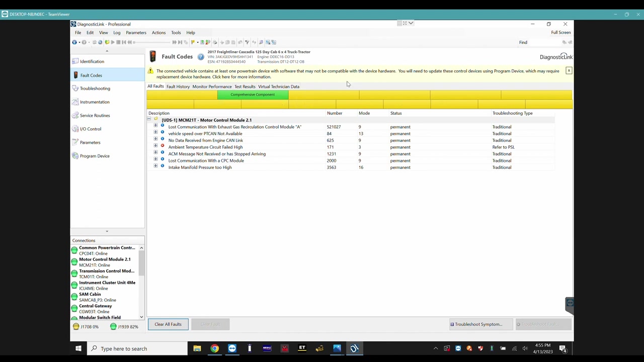Open the File menu
This screenshot has width=644, height=362.
[x=78, y=33]
